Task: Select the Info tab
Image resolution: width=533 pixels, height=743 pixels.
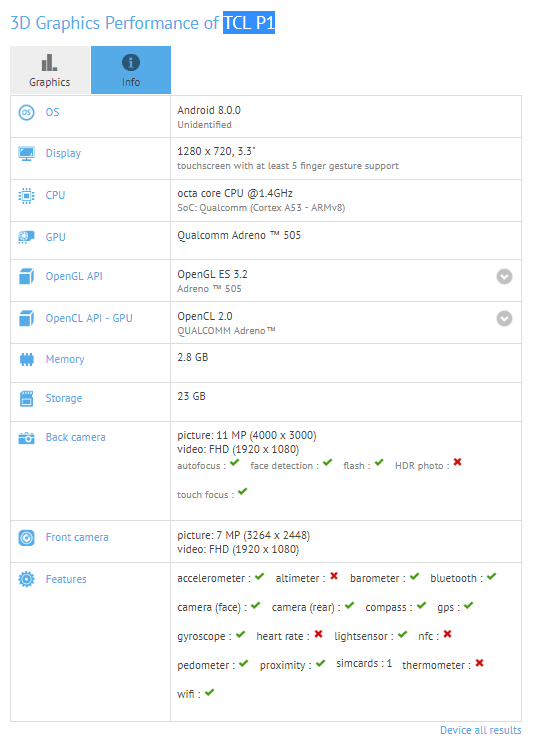Action: click(x=131, y=70)
